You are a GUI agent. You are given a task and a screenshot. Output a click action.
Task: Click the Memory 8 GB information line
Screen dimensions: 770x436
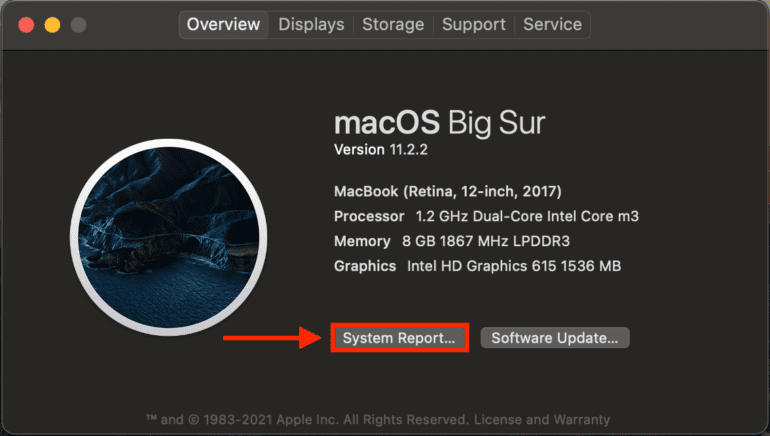click(452, 241)
